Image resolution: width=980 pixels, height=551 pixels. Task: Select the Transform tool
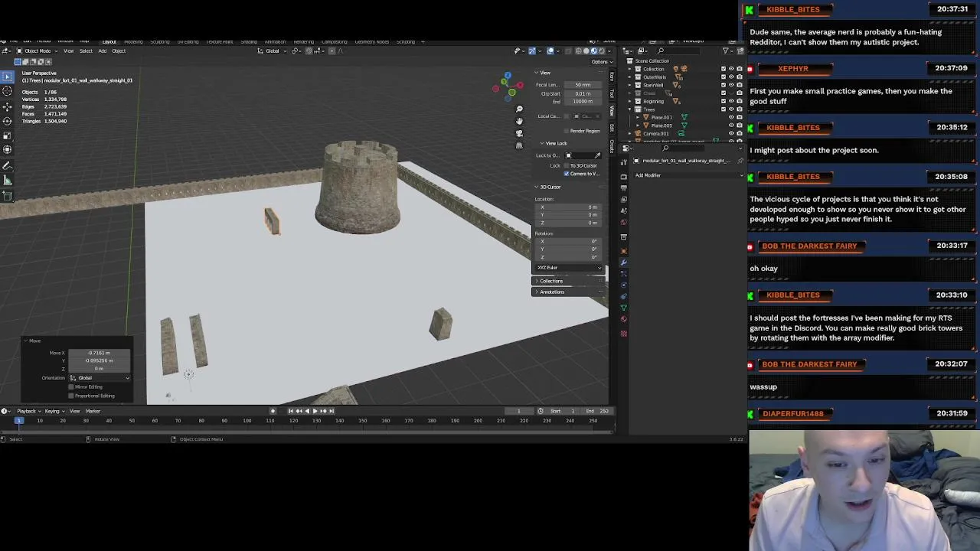pyautogui.click(x=8, y=149)
